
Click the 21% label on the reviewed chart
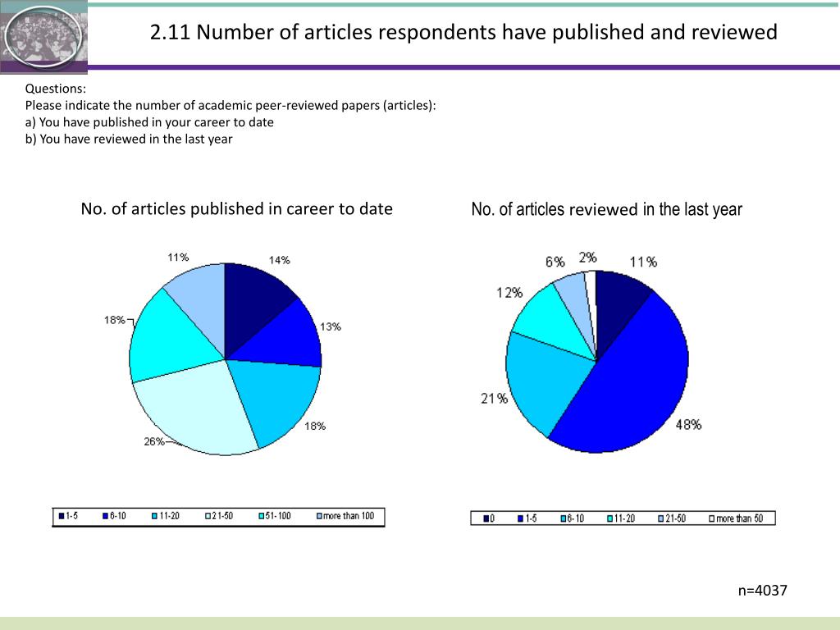pyautogui.click(x=494, y=399)
